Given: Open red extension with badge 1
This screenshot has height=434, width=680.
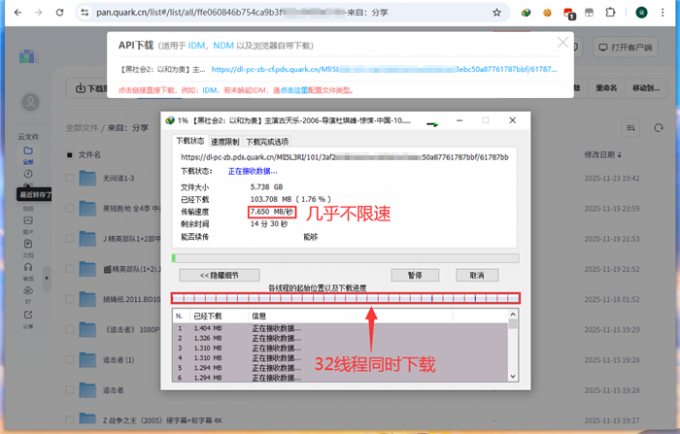Looking at the screenshot, I should [x=569, y=13].
